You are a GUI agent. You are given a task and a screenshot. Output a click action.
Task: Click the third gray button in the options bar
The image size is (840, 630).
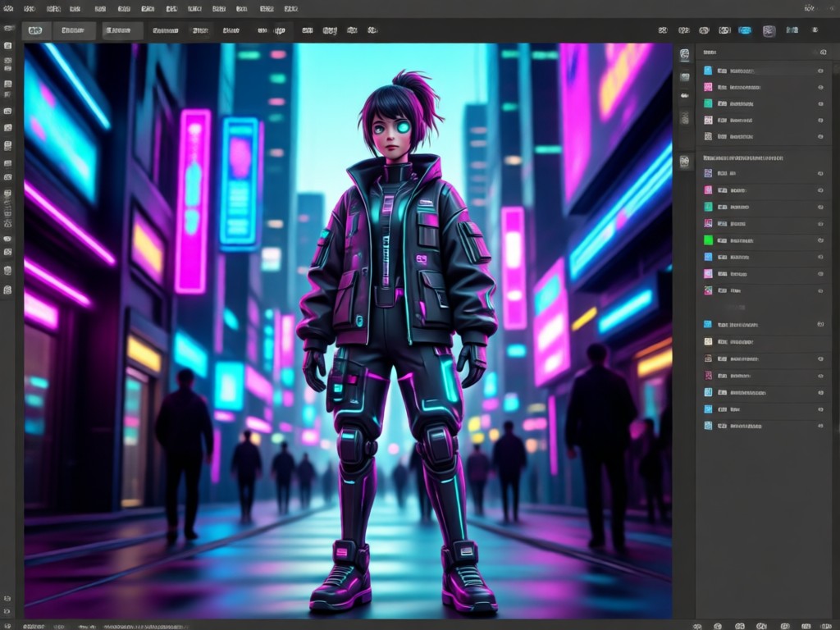pyautogui.click(x=122, y=30)
